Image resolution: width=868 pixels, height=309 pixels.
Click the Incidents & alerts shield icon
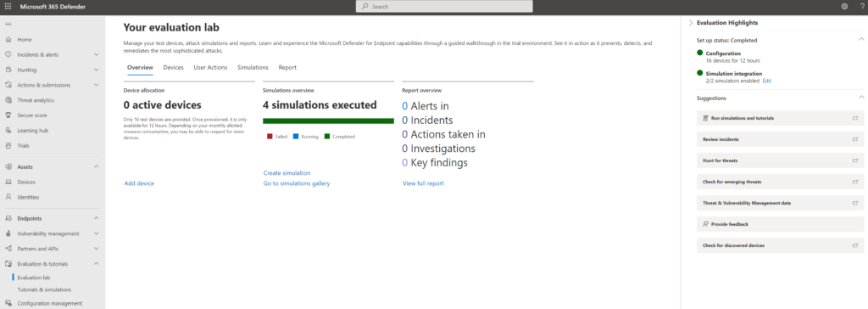(8, 54)
